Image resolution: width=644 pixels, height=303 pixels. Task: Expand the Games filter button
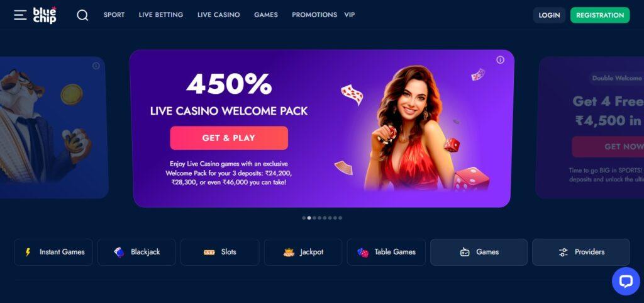pos(479,252)
